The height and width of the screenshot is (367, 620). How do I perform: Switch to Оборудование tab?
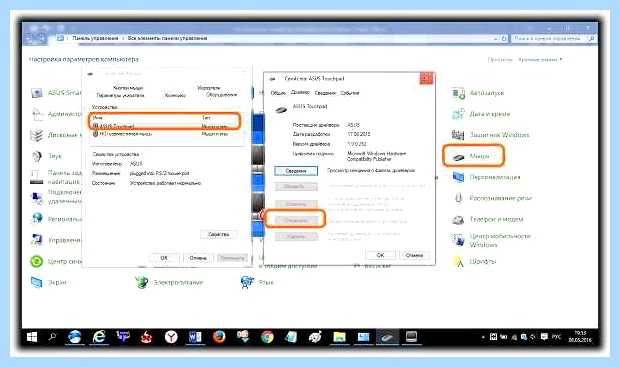221,95
